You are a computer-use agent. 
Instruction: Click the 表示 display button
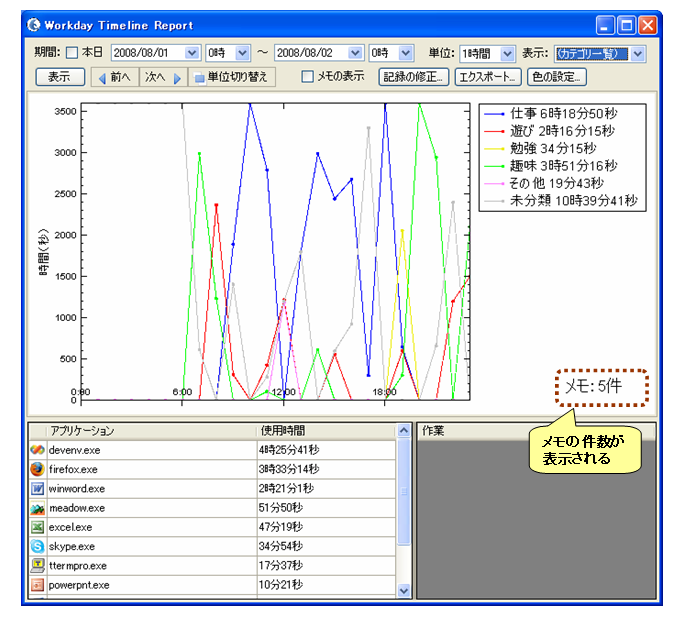[x=60, y=77]
